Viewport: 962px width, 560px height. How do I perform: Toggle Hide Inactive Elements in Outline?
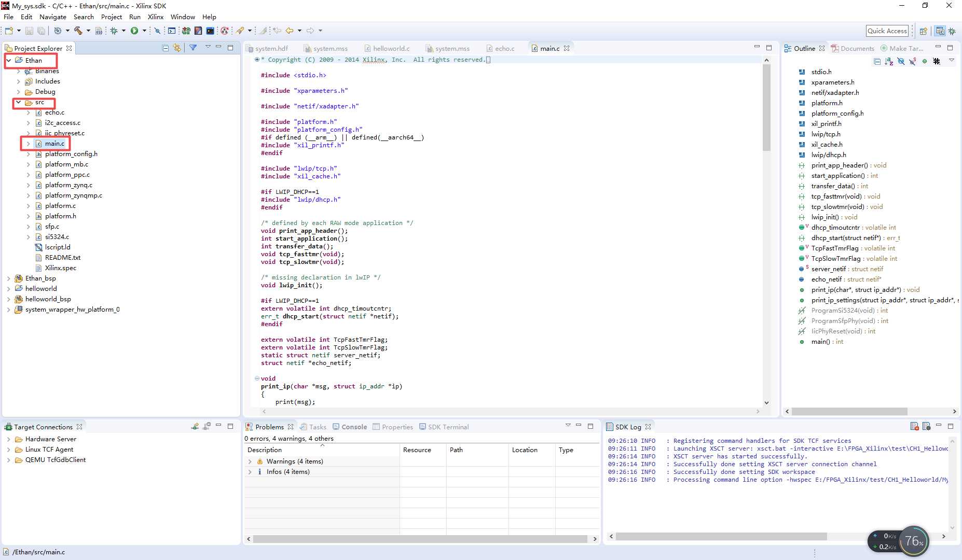tap(937, 61)
